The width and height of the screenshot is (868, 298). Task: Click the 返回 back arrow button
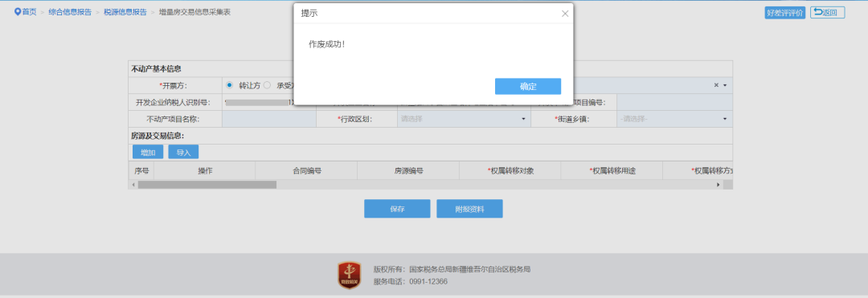[x=827, y=13]
